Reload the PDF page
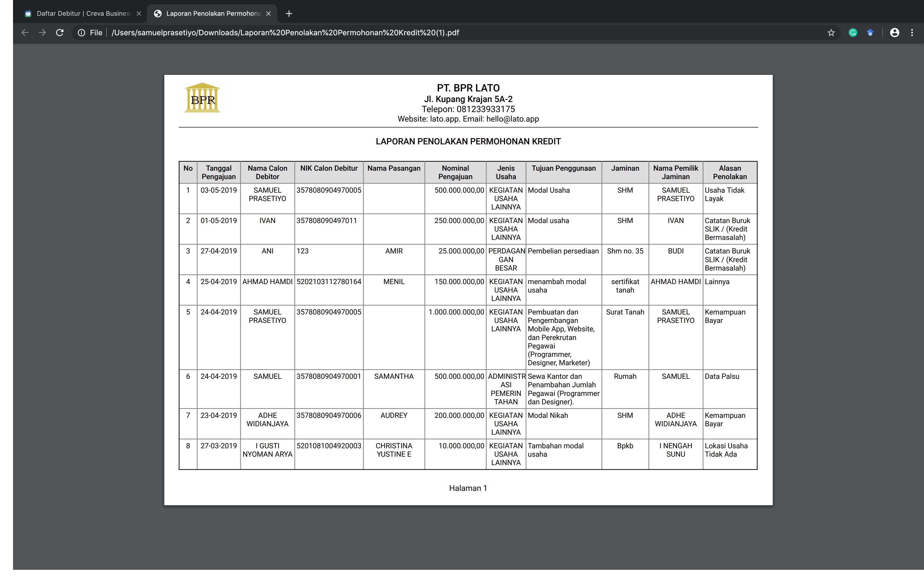 click(x=59, y=33)
